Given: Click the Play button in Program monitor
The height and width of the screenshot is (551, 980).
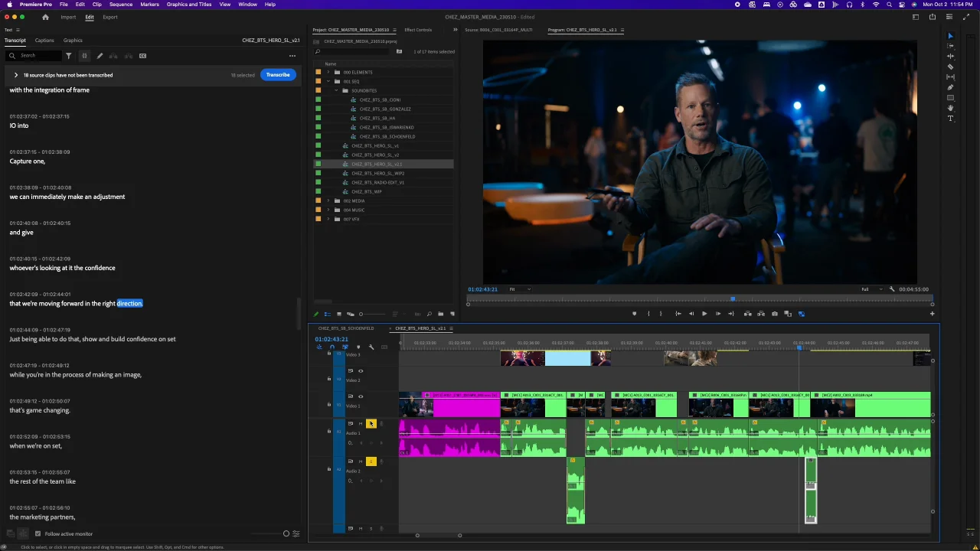Looking at the screenshot, I should 704,314.
